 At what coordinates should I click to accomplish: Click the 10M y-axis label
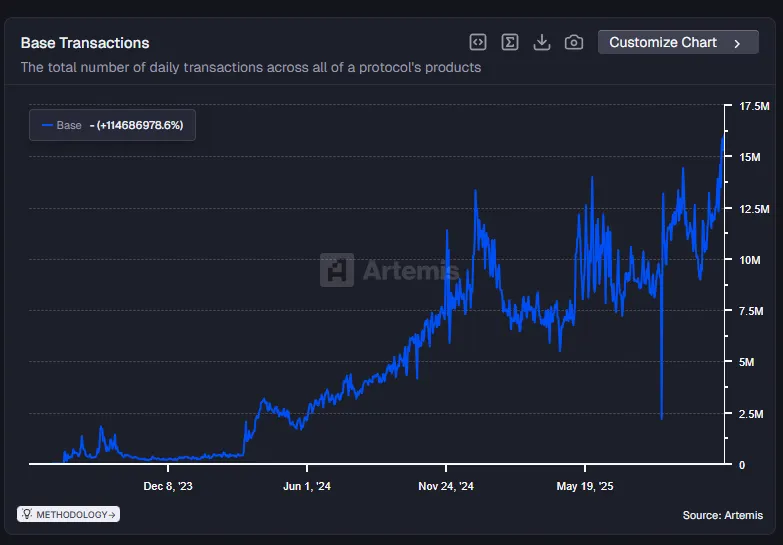click(749, 260)
